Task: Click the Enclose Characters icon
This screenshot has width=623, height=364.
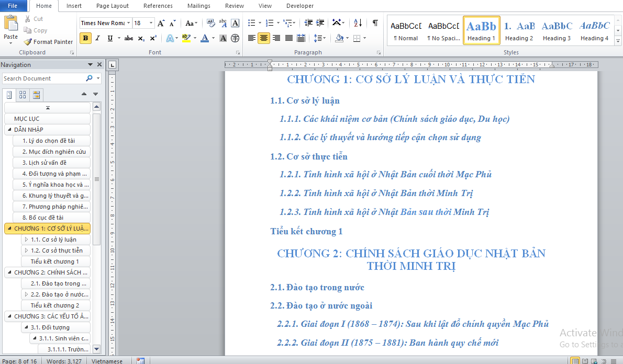Action: pyautogui.click(x=235, y=38)
